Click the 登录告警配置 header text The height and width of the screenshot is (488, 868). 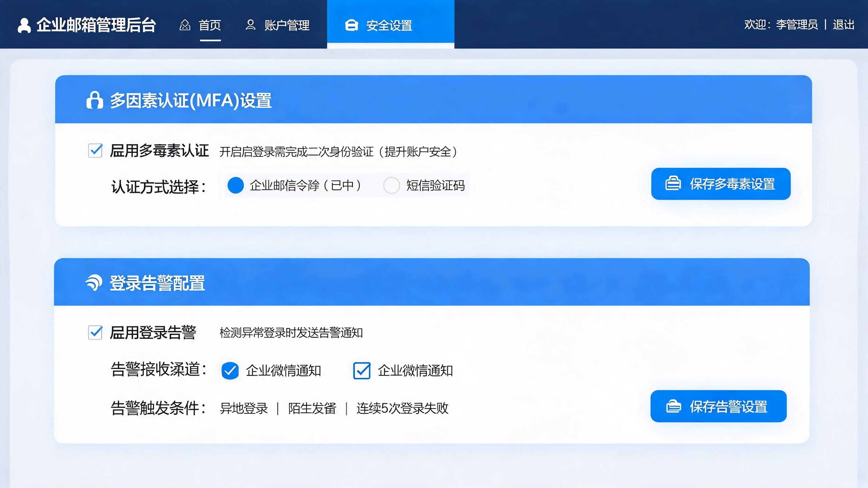(157, 283)
